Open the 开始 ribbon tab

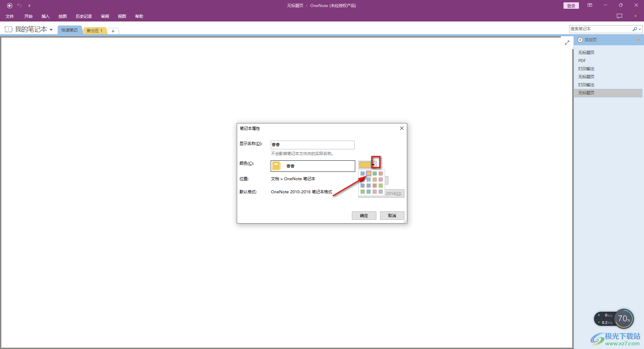coord(29,16)
